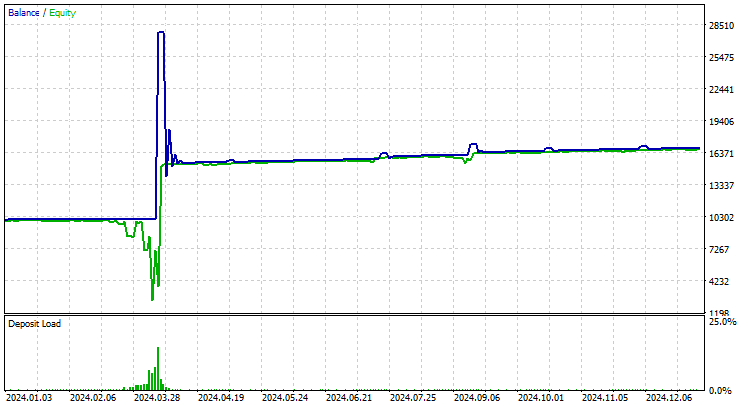Click the 2024.05.24 date label

[x=285, y=397]
